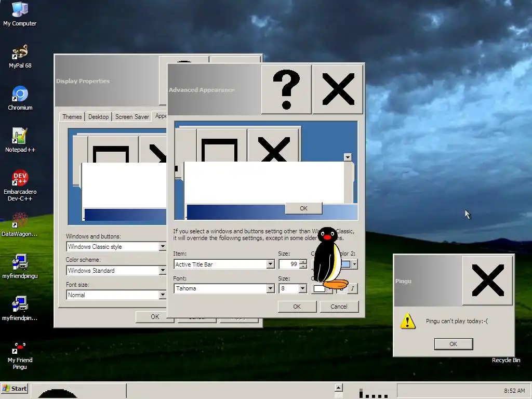The image size is (532, 399).
Task: Open the Item dropdown showing Active Title Bar
Action: [x=270, y=264]
